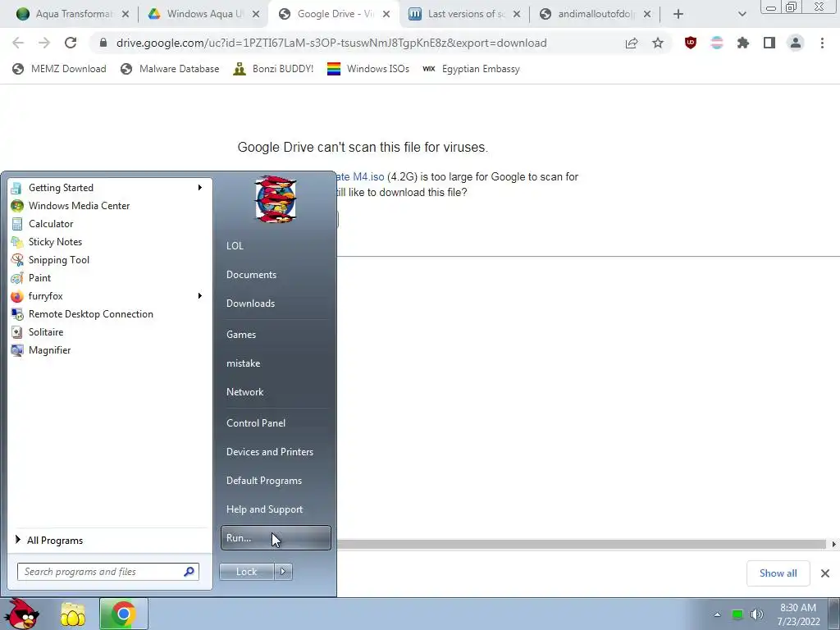Open Calculator from the Start menu
Image resolution: width=840 pixels, height=630 pixels.
pyautogui.click(x=50, y=224)
